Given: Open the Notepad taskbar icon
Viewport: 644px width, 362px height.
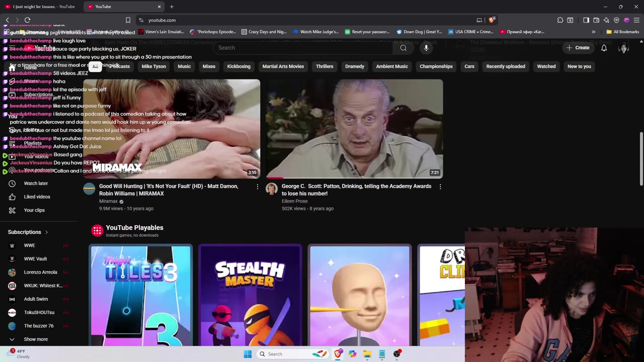Looking at the screenshot, I should 382,354.
